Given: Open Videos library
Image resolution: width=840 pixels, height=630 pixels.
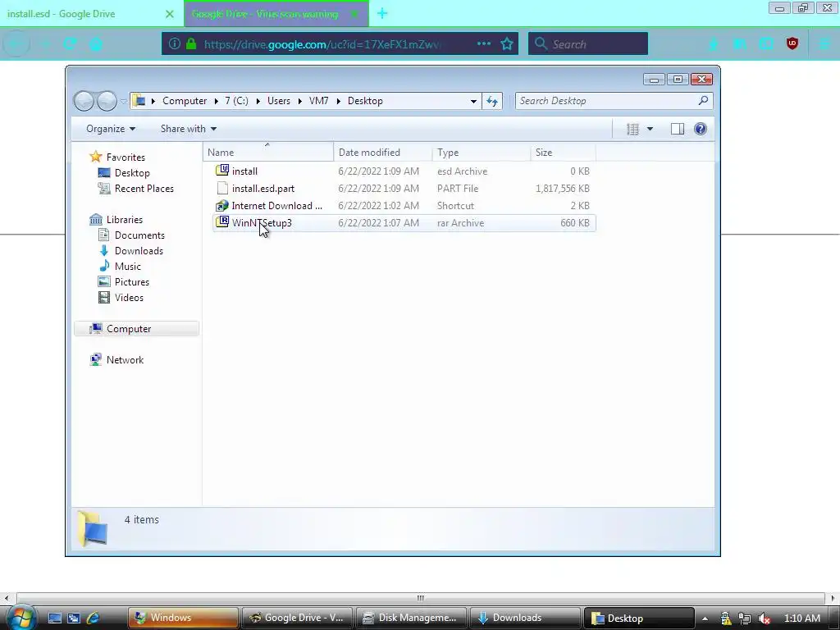Looking at the screenshot, I should (129, 297).
